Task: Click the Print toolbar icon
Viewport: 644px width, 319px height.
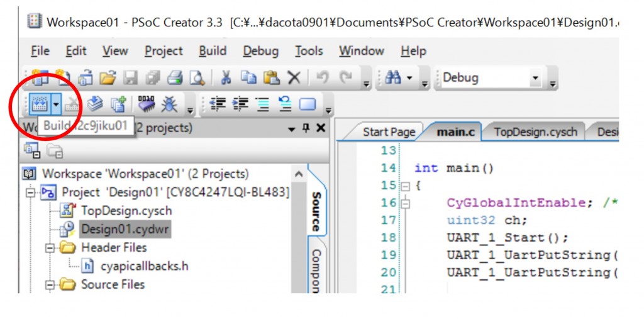Action: click(x=175, y=77)
